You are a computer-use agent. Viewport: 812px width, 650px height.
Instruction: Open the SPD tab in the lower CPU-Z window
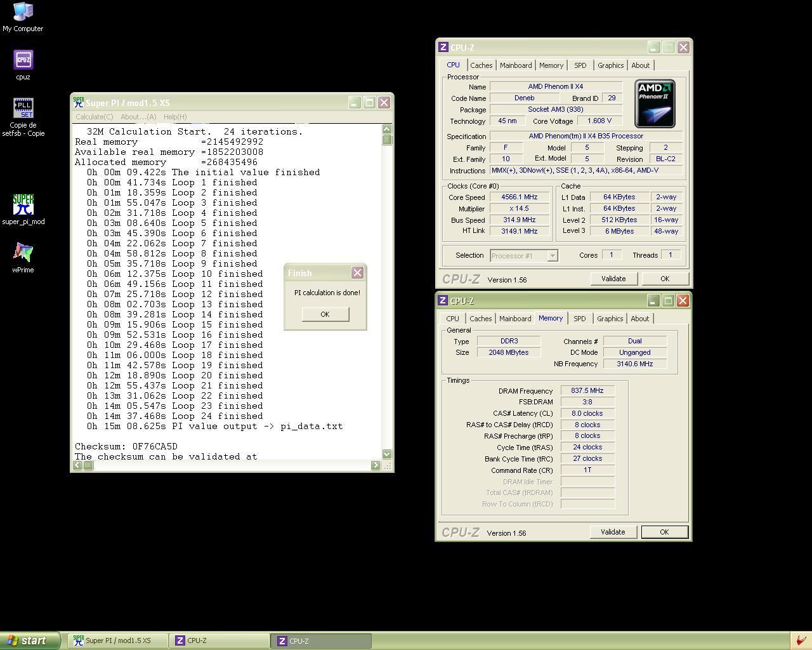[579, 319]
